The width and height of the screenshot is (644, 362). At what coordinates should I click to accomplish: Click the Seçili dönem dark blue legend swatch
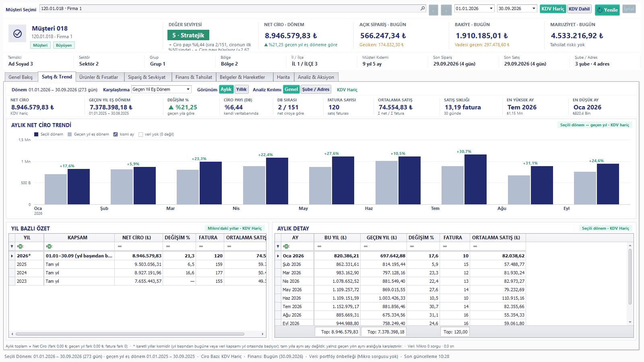[x=36, y=134]
